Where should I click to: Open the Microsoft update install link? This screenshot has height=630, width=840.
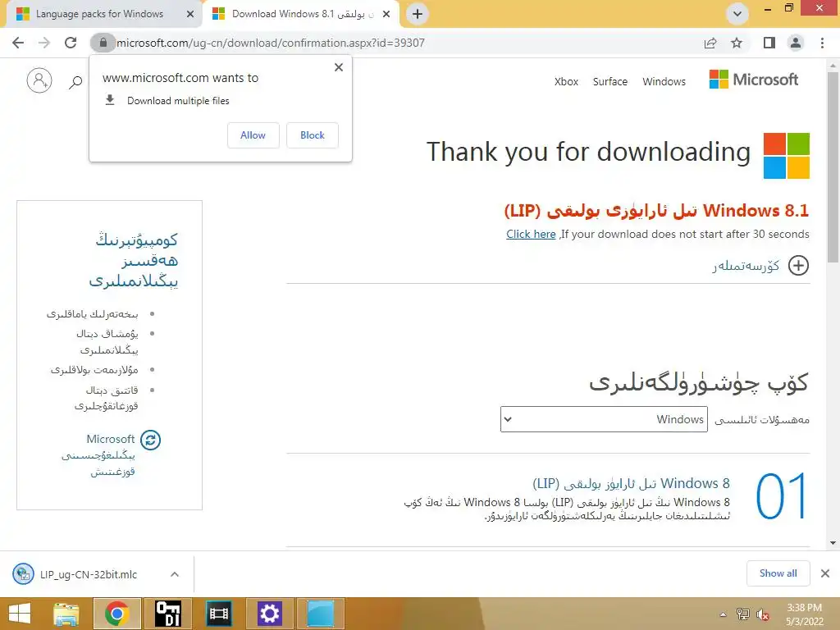coord(98,454)
